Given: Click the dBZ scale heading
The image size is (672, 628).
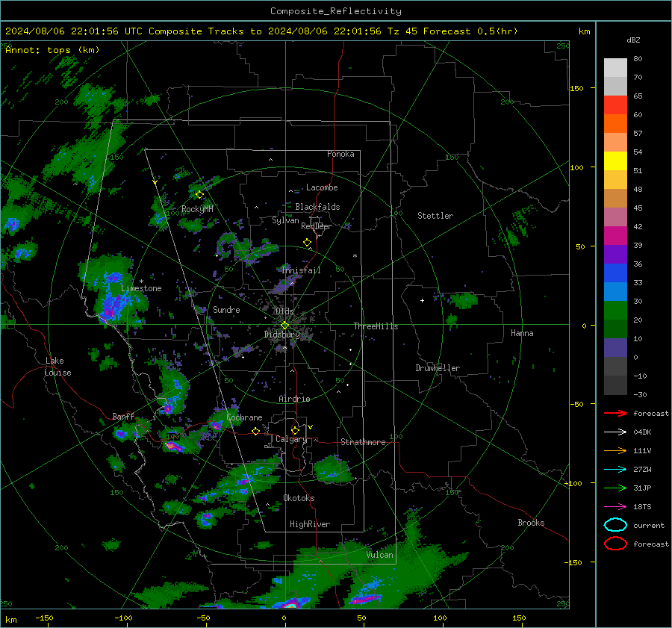Looking at the screenshot, I should point(633,40).
